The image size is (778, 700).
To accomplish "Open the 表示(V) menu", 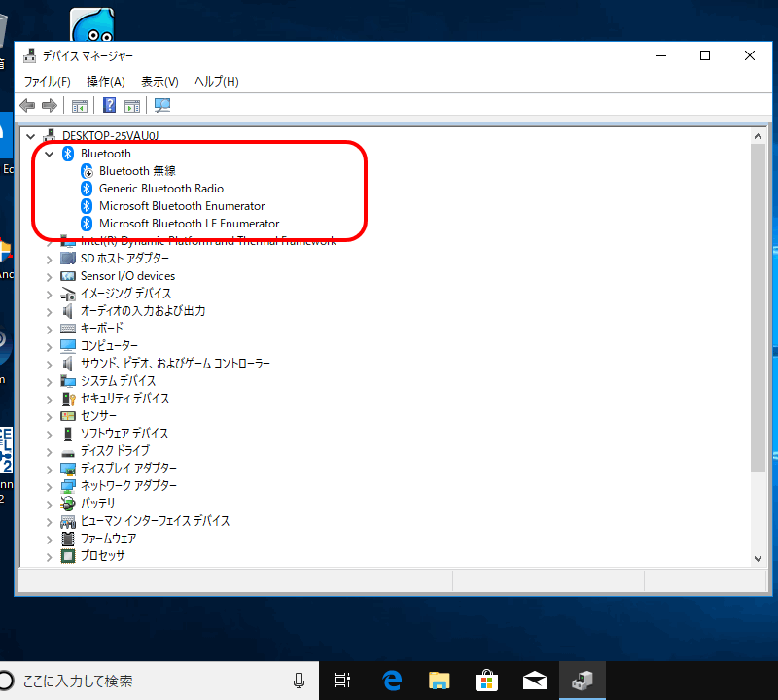I will [159, 81].
